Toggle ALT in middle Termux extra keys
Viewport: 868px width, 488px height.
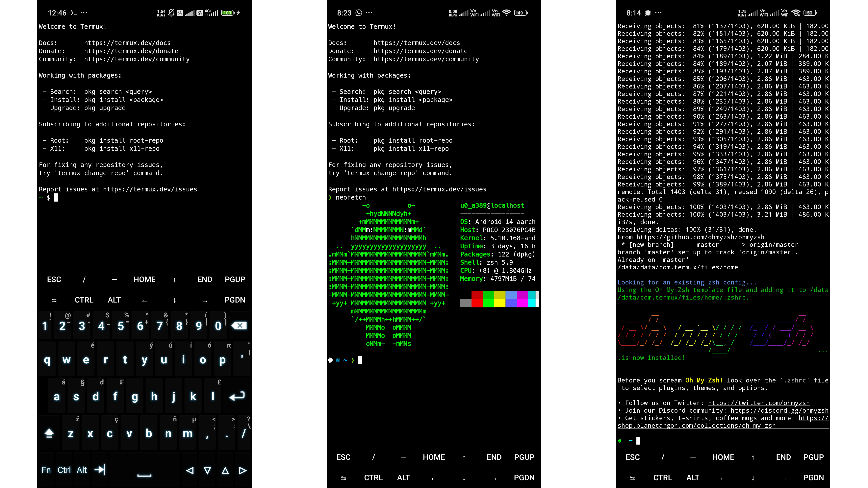[x=404, y=478]
